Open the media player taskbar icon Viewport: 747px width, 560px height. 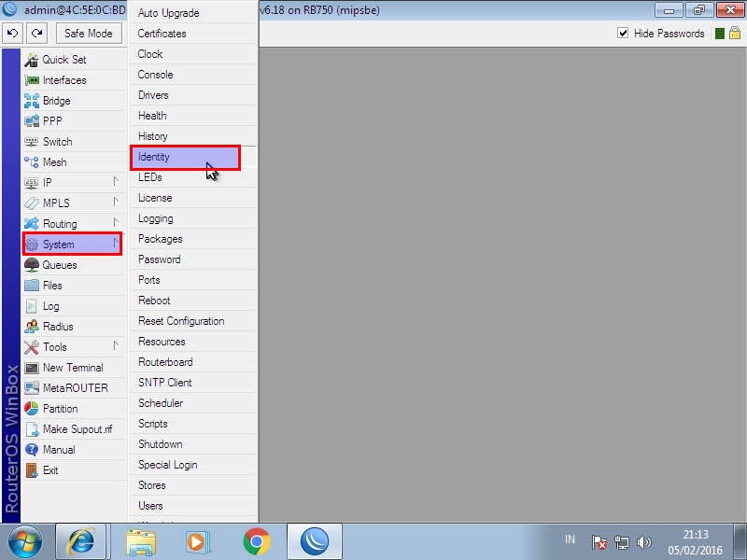point(198,542)
